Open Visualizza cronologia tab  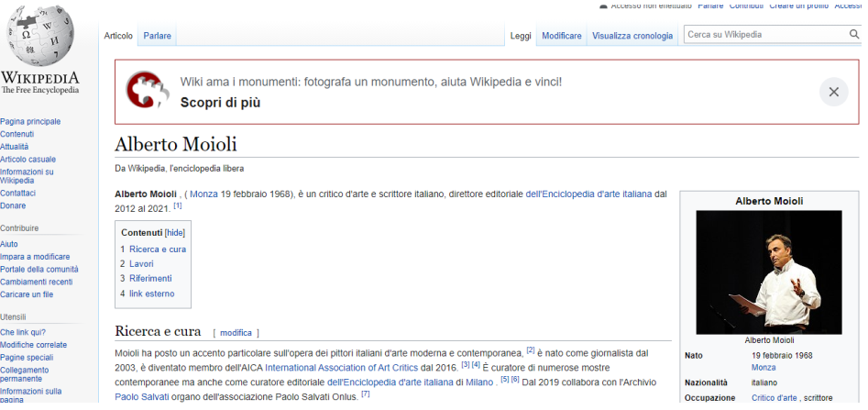coord(632,36)
